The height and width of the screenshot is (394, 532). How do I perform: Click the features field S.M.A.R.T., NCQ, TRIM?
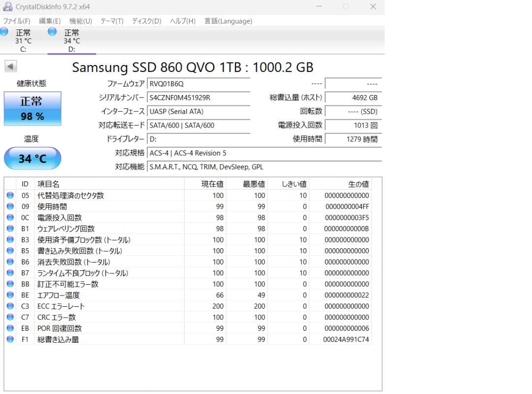tap(265, 167)
